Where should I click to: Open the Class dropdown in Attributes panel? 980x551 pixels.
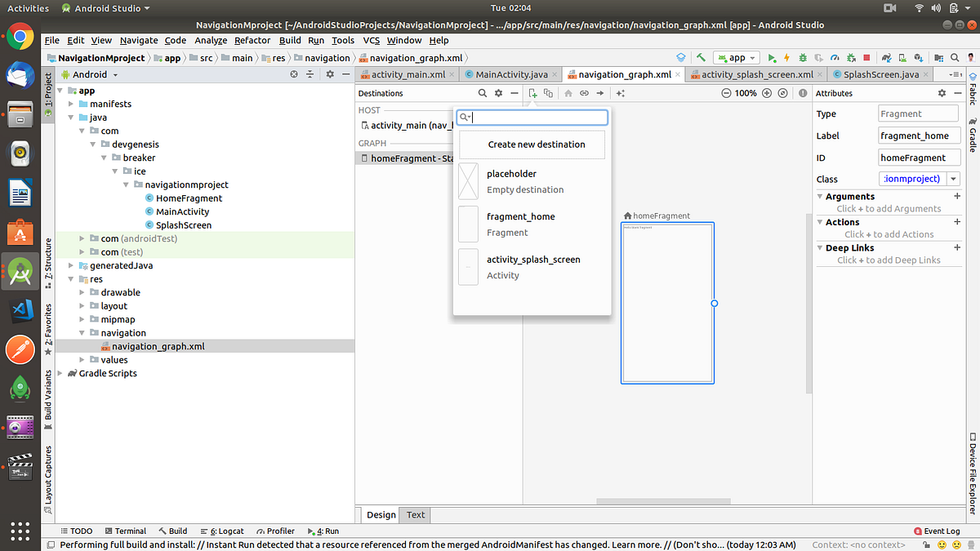click(x=952, y=179)
